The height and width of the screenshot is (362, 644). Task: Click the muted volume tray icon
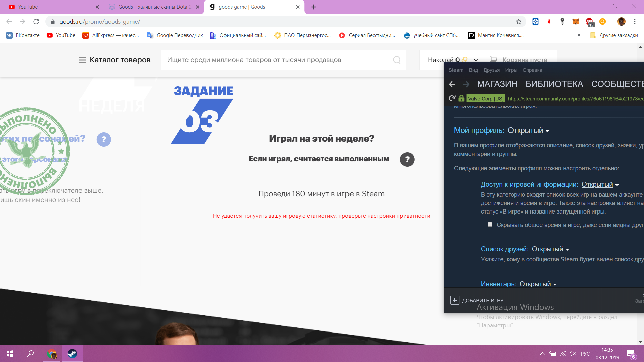pos(573,354)
